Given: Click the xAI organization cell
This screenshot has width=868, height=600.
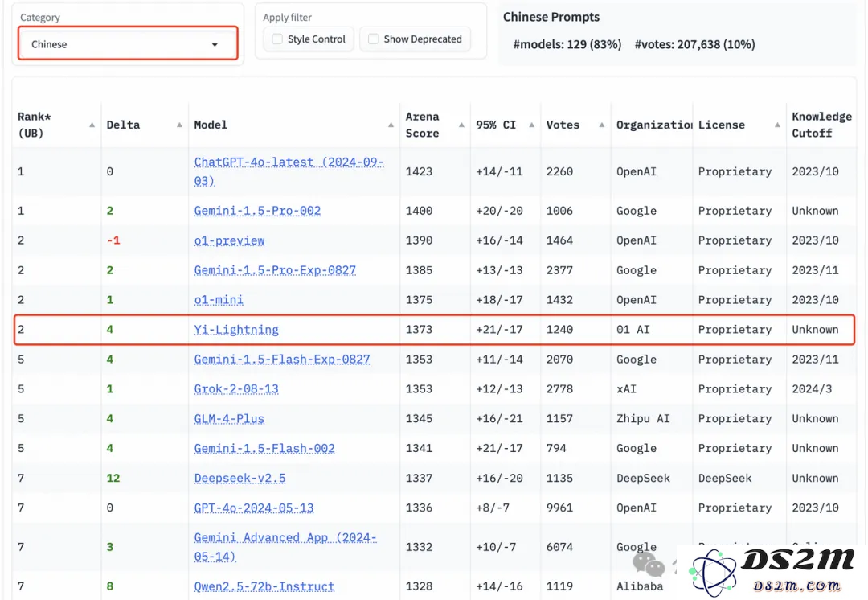Looking at the screenshot, I should pos(626,389).
